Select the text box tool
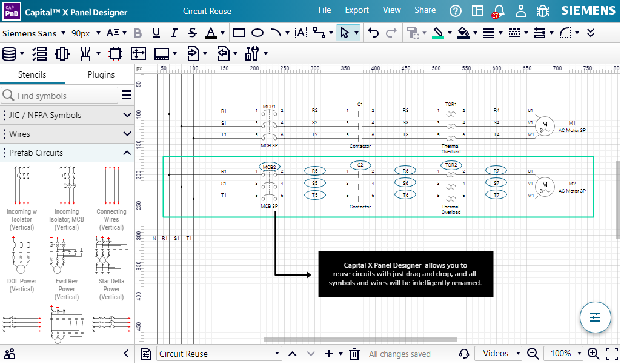 tap(301, 33)
